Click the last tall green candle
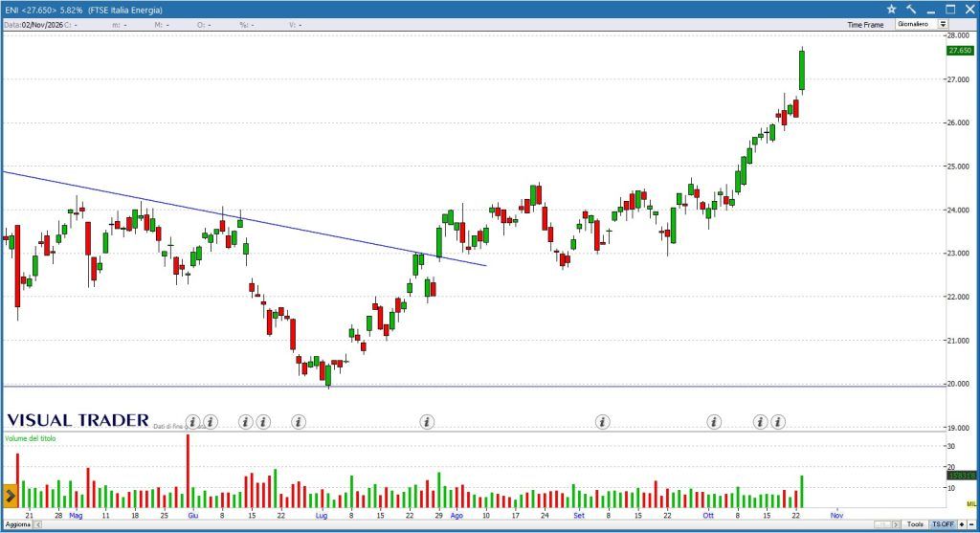The height and width of the screenshot is (533, 980). [802, 70]
